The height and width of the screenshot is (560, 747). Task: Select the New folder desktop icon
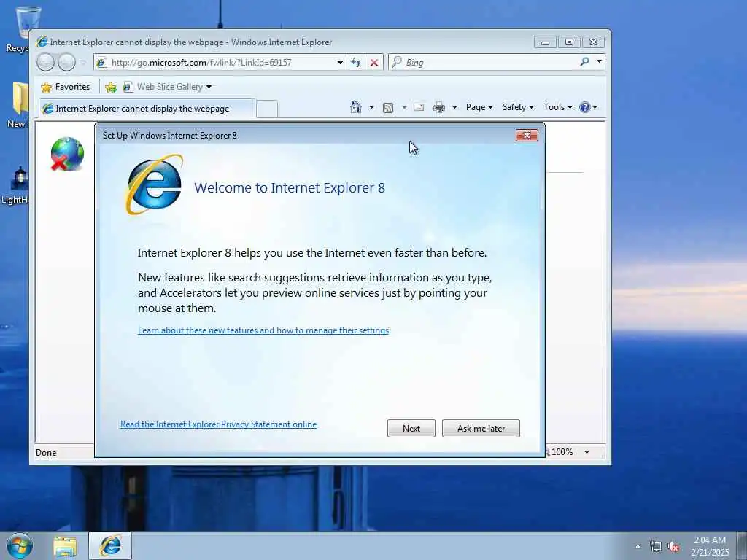coord(18,105)
